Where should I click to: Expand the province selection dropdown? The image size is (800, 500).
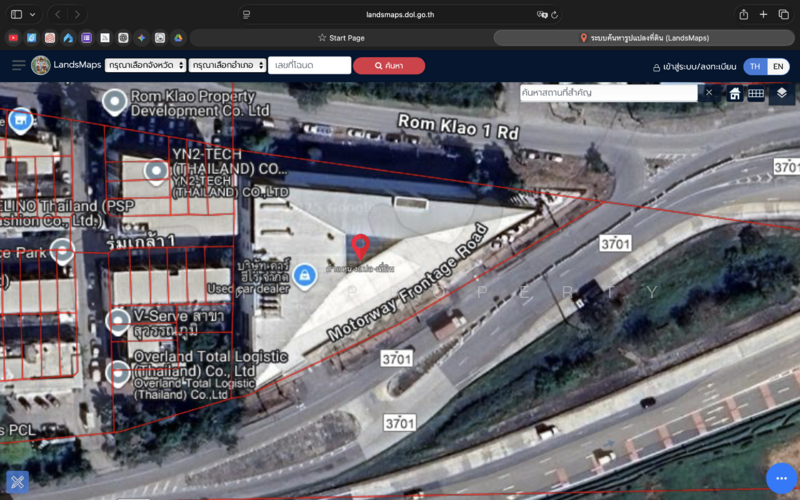click(145, 65)
